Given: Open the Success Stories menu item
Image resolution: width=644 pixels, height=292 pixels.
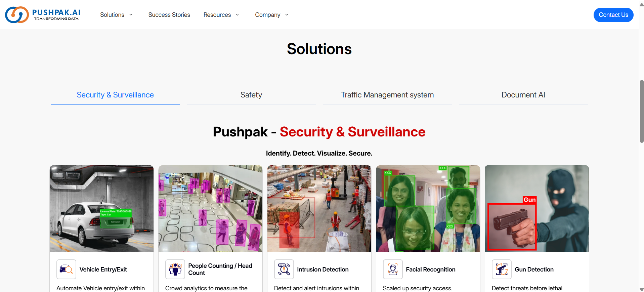Looking at the screenshot, I should coord(169,15).
